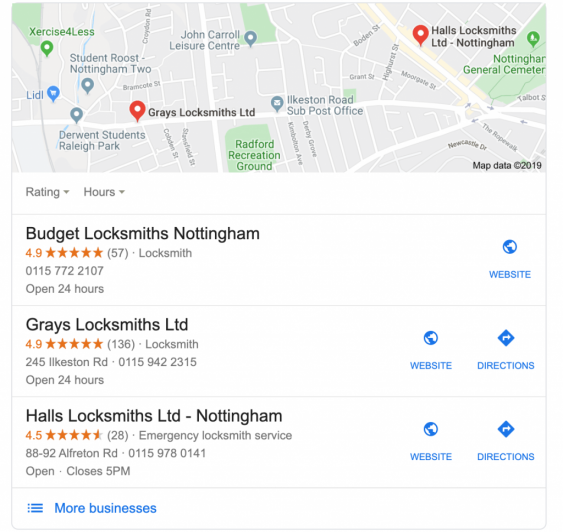Click the Lidl shopping cart marker
The height and width of the screenshot is (532, 563).
(x=53, y=94)
